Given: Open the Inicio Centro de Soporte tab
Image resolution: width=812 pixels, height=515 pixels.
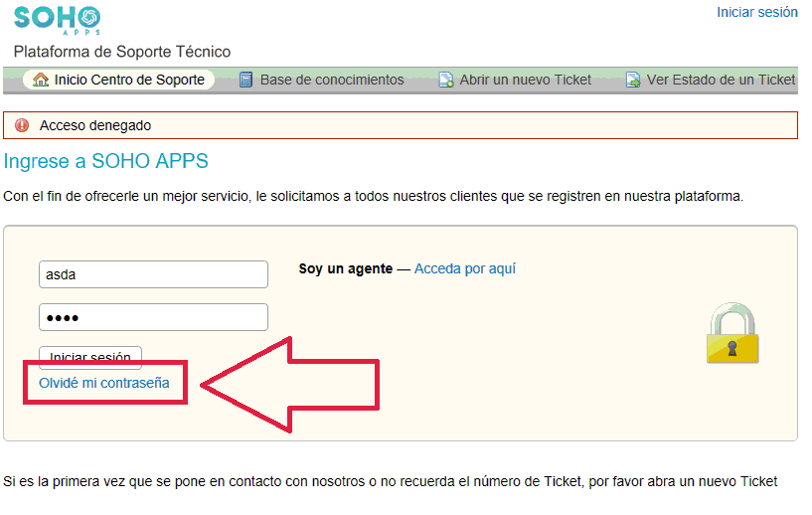Looking at the screenshot, I should point(129,80).
